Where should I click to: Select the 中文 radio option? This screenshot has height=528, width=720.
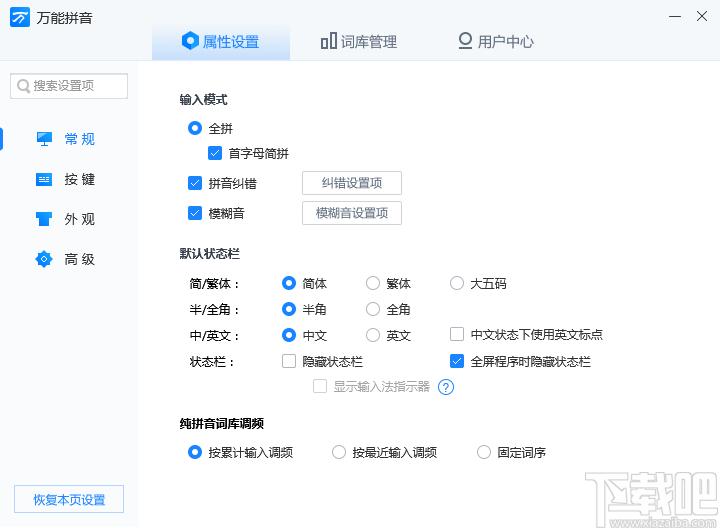[x=289, y=335]
